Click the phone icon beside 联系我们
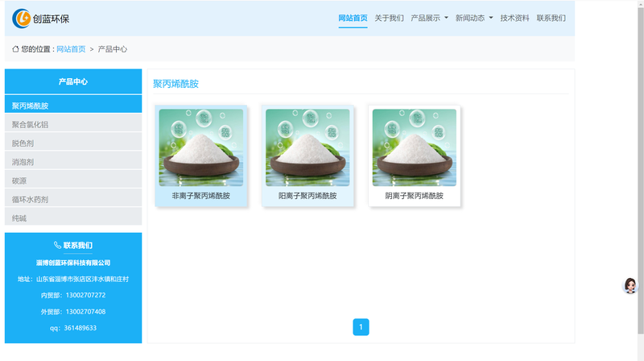 57,245
